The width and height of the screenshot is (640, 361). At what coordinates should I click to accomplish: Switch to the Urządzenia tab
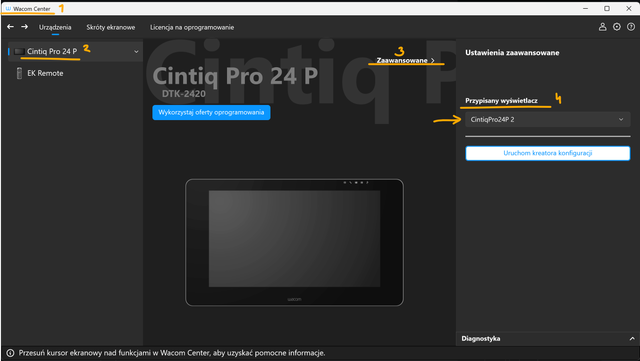click(55, 27)
